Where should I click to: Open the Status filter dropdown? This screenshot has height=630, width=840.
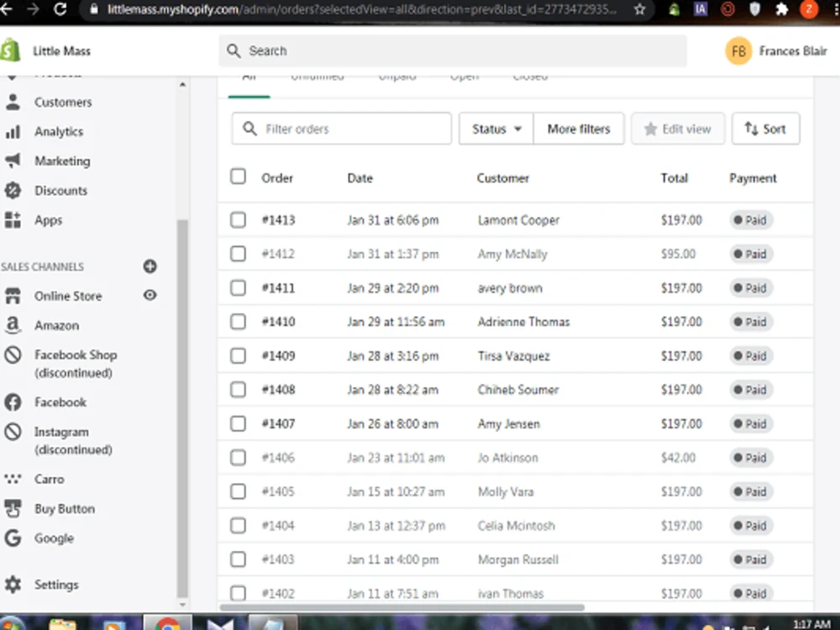[496, 129]
